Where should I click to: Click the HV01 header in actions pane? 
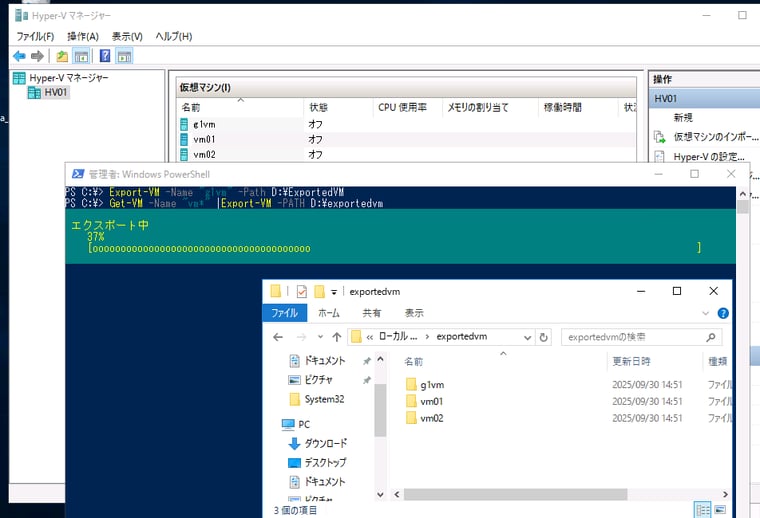point(705,99)
